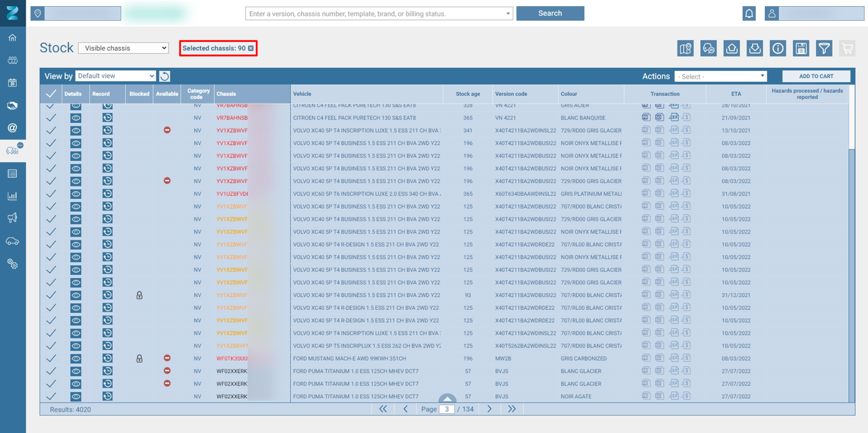The width and height of the screenshot is (868, 433).
Task: Uncheck the Ford Mustang Mach-E row
Action: tap(51, 359)
